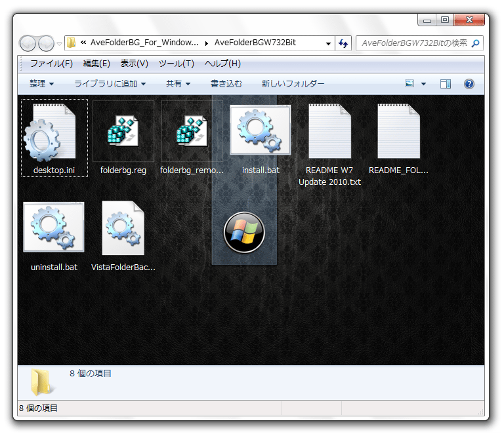The height and width of the screenshot is (436, 504).
Task: Click the search magnifier icon
Action: pyautogui.click(x=475, y=43)
